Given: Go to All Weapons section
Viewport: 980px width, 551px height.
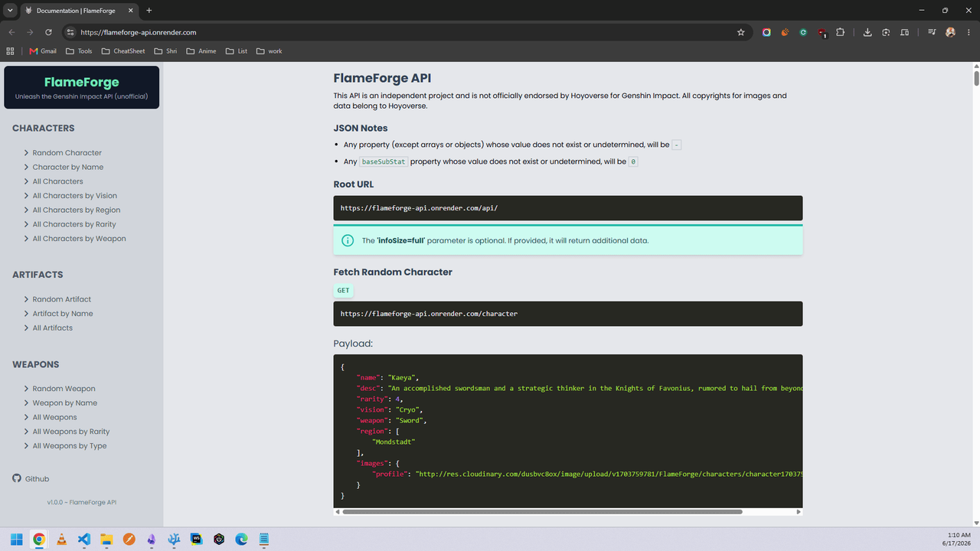Looking at the screenshot, I should coord(54,417).
